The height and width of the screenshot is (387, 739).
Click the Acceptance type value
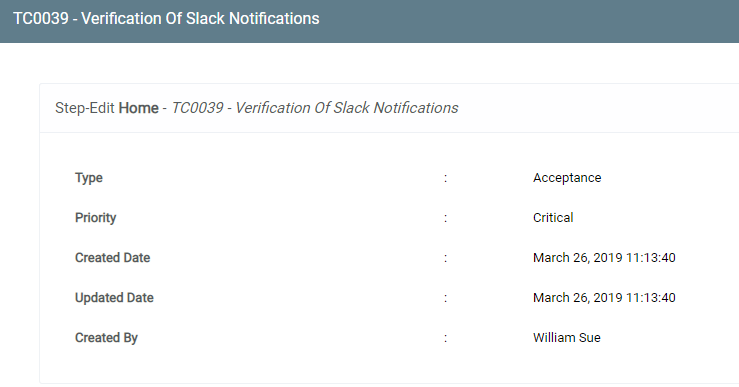pyautogui.click(x=567, y=178)
